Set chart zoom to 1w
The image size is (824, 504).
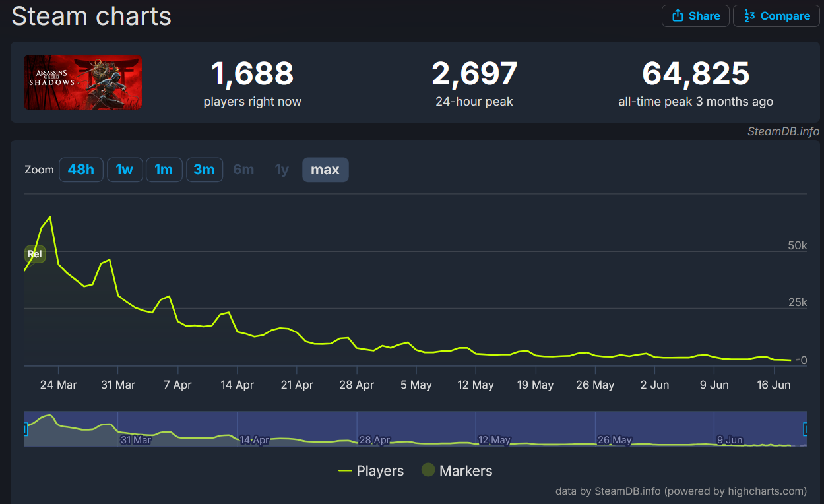point(125,170)
